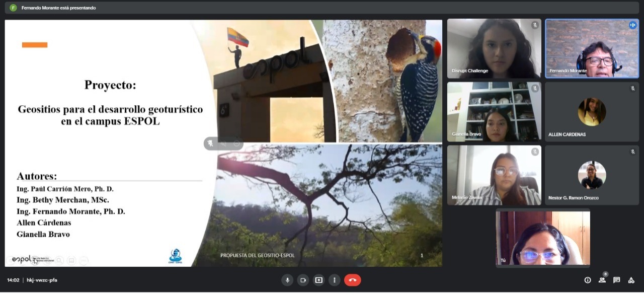Click muted mic icon on Gianella Bravo tile

pyautogui.click(x=535, y=89)
